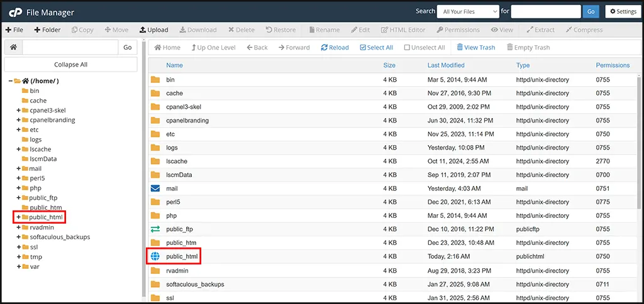Create a new folder with +Folder

47,30
